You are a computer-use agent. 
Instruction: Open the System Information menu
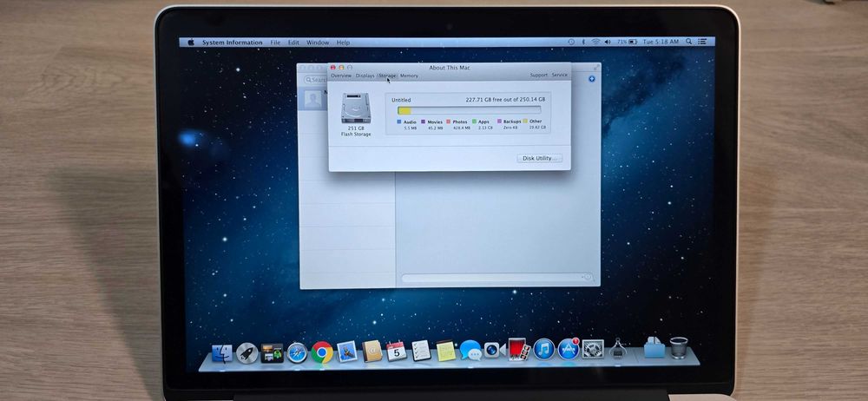(x=232, y=43)
